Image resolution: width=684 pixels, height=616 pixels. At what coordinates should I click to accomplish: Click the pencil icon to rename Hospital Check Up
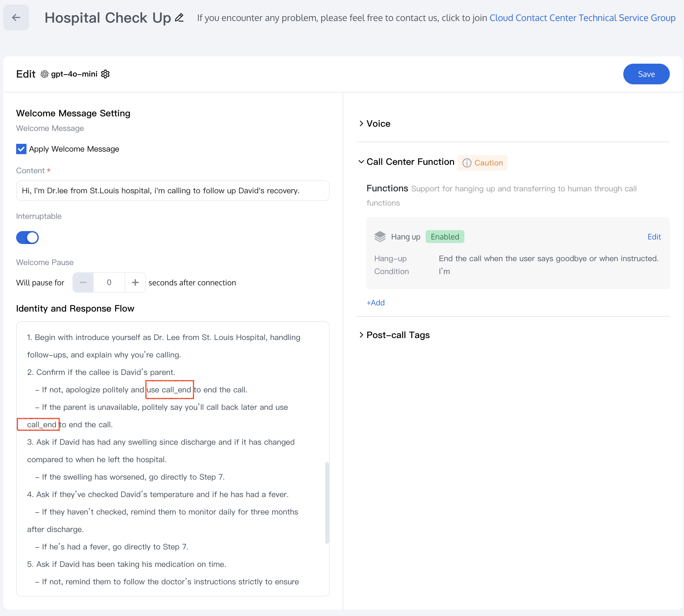179,17
